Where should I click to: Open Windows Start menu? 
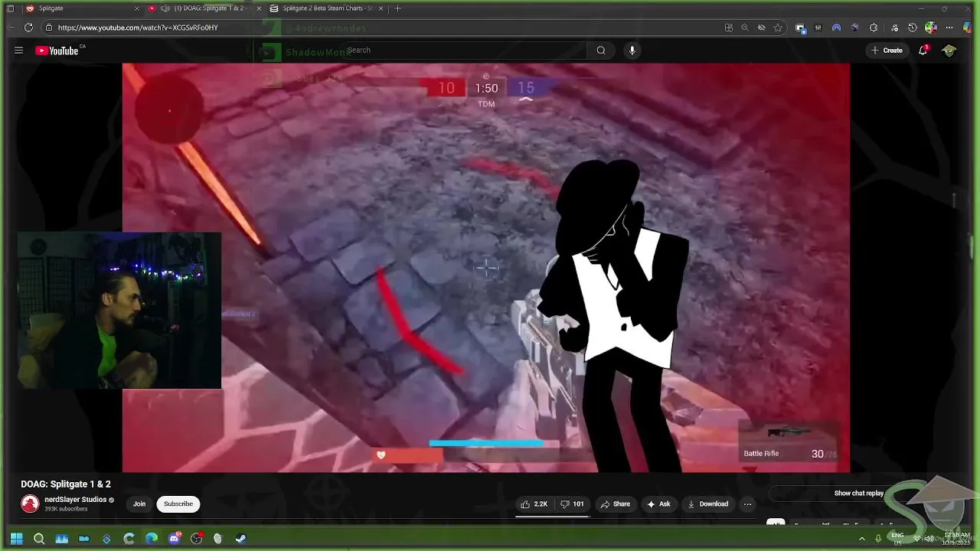click(x=16, y=539)
